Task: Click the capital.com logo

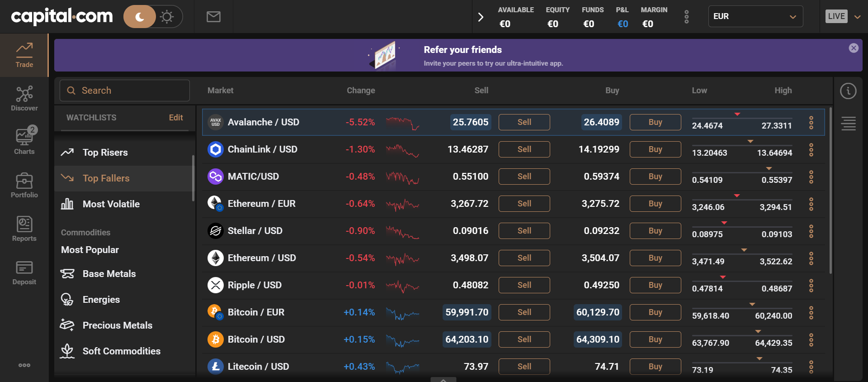Action: pyautogui.click(x=62, y=16)
